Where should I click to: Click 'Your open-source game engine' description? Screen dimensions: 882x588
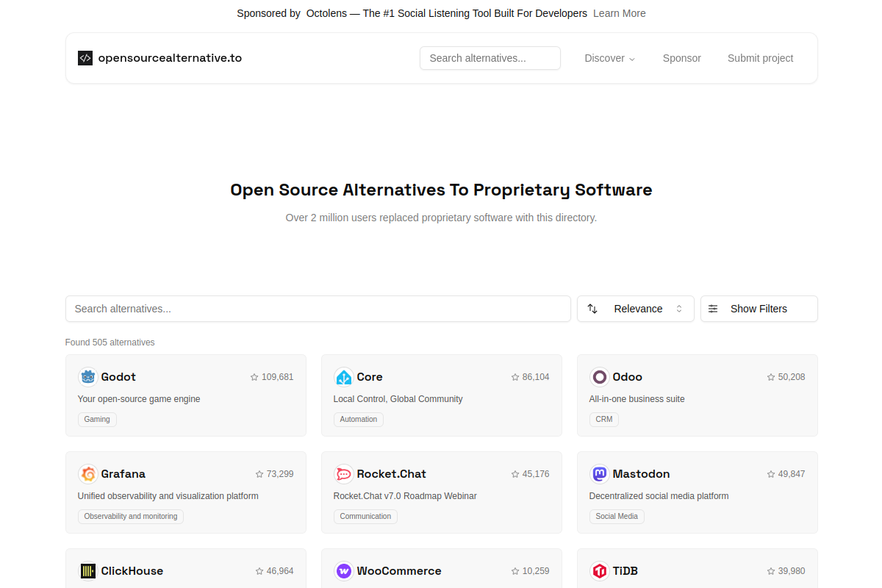pyautogui.click(x=139, y=399)
